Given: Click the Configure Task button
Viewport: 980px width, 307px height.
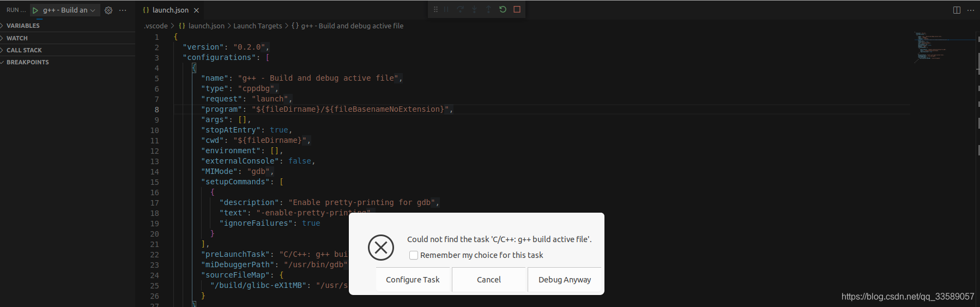Looking at the screenshot, I should [x=413, y=280].
